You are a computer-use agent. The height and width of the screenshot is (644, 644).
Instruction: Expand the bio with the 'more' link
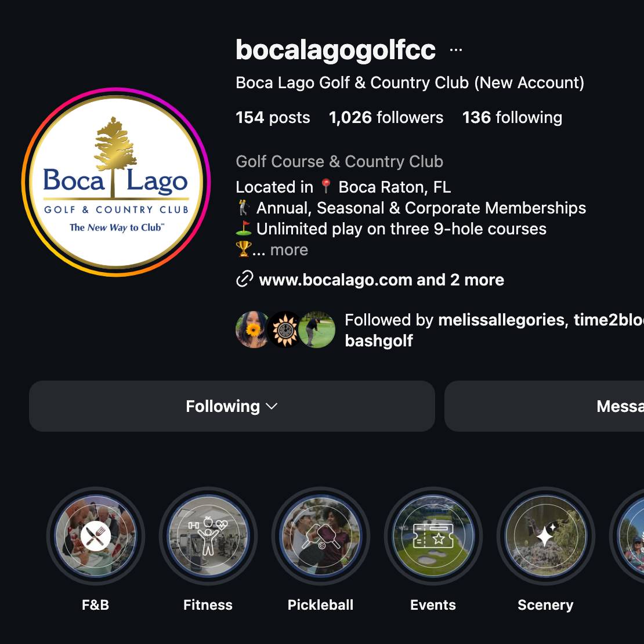[x=289, y=249]
